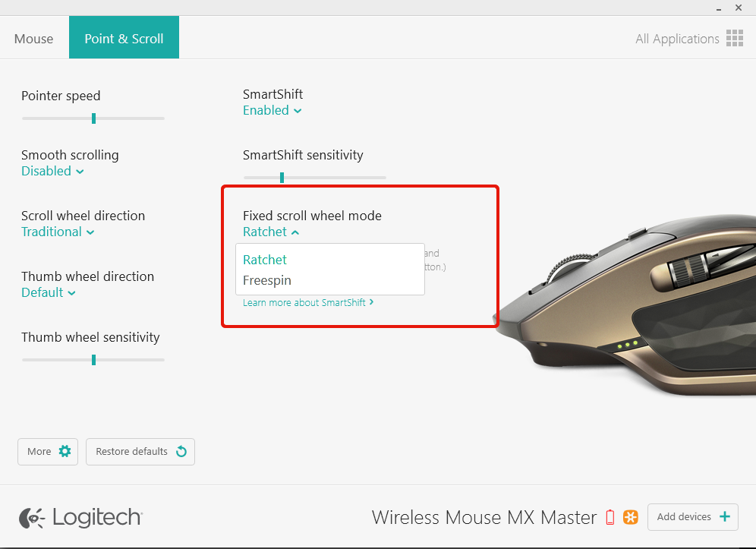Screen dimensions: 756x549
Task: Open the Scroll wheel direction Traditional dropdown
Action: [x=58, y=232]
